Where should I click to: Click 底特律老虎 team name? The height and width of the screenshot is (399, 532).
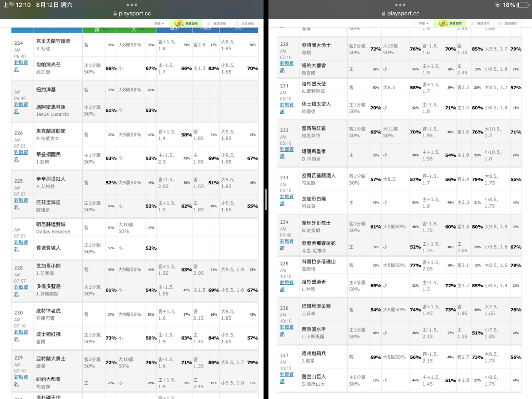[x=48, y=311]
